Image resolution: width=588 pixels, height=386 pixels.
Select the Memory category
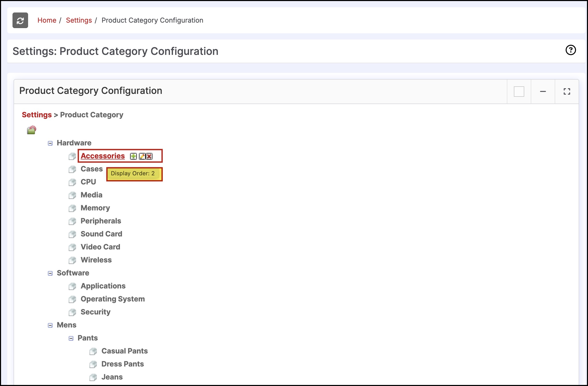95,208
